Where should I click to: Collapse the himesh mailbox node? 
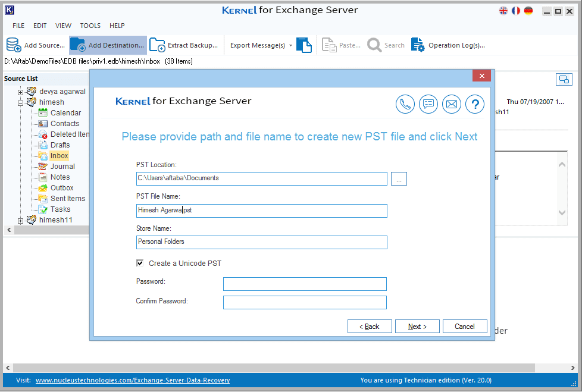(21, 103)
